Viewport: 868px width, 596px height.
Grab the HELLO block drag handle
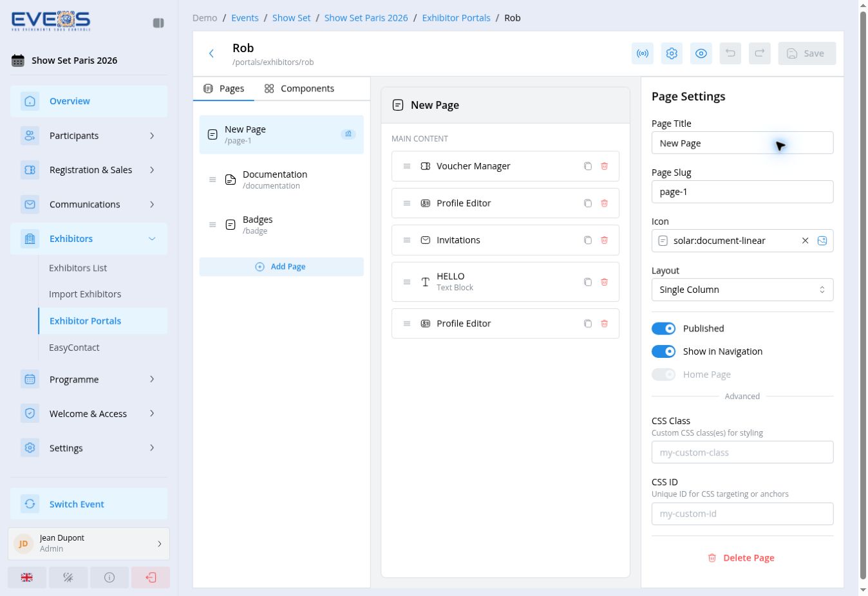coord(407,282)
